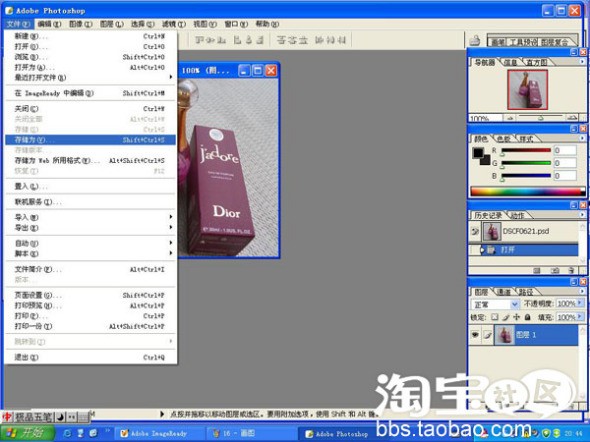Click the History panel delete state trash icon
The width and height of the screenshot is (590, 442).
tap(572, 270)
